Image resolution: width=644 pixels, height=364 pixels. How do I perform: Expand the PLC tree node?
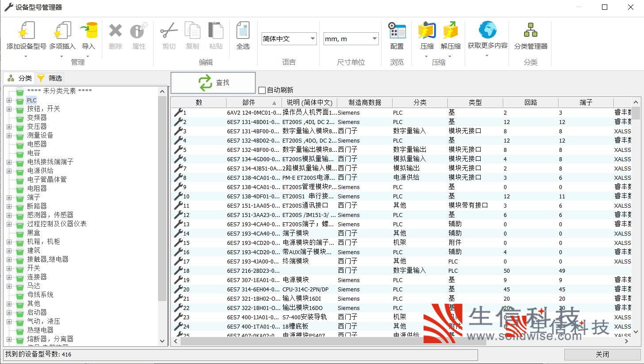click(x=9, y=100)
